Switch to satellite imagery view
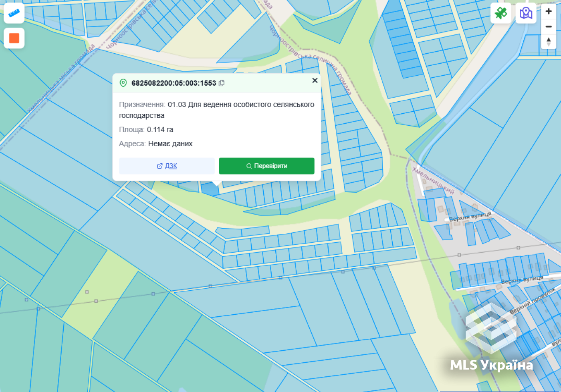Screen dimensions: 561x392 coord(501,13)
